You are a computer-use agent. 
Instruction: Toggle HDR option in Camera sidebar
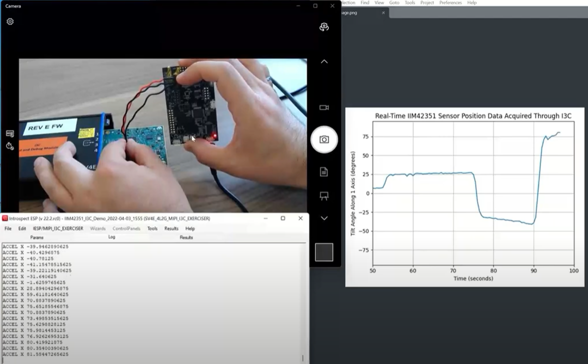tap(9, 133)
